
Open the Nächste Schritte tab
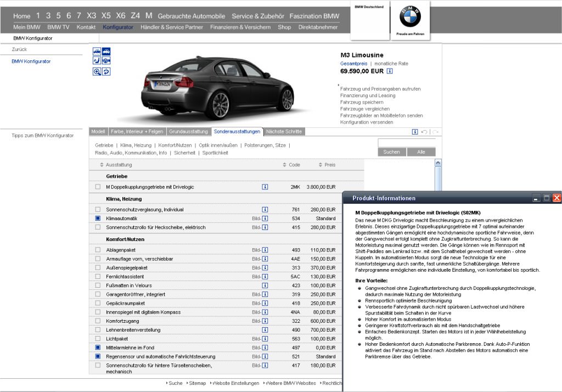[x=284, y=132]
